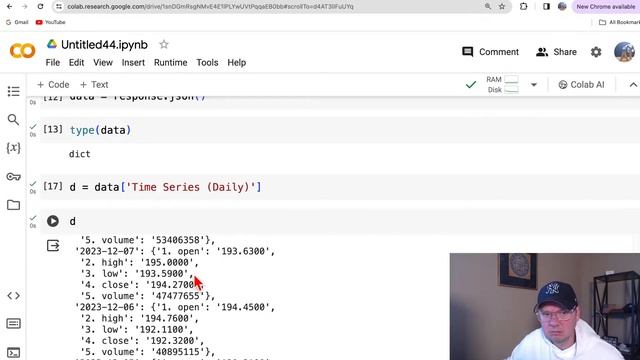Click New Chrome available button
Screen dimensions: 640x360
click(606, 7)
